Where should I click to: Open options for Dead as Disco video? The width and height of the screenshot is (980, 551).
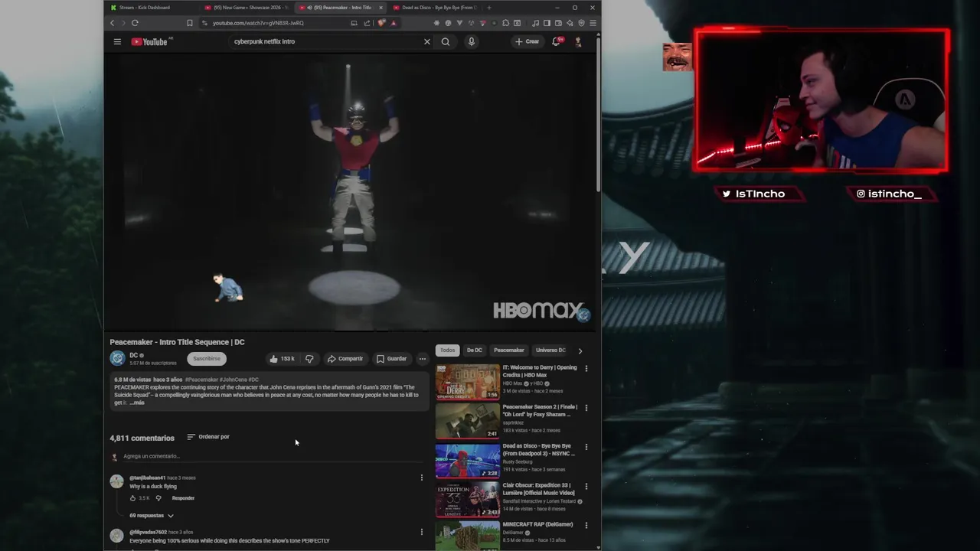point(586,447)
